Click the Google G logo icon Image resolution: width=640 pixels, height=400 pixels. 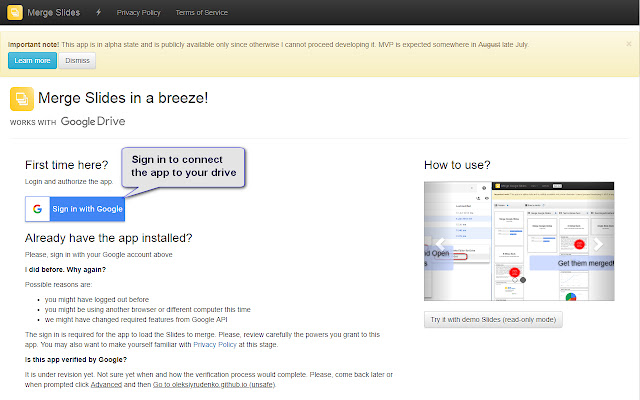pos(38,209)
